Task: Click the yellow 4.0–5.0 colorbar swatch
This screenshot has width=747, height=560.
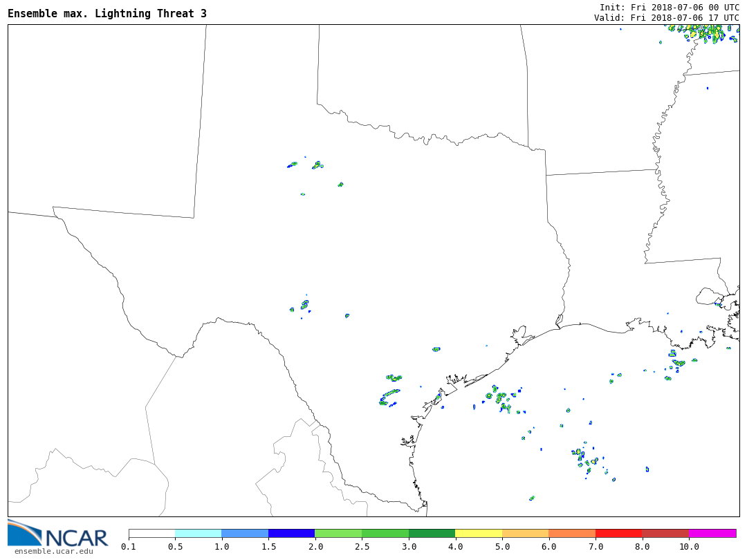Action: click(x=478, y=533)
